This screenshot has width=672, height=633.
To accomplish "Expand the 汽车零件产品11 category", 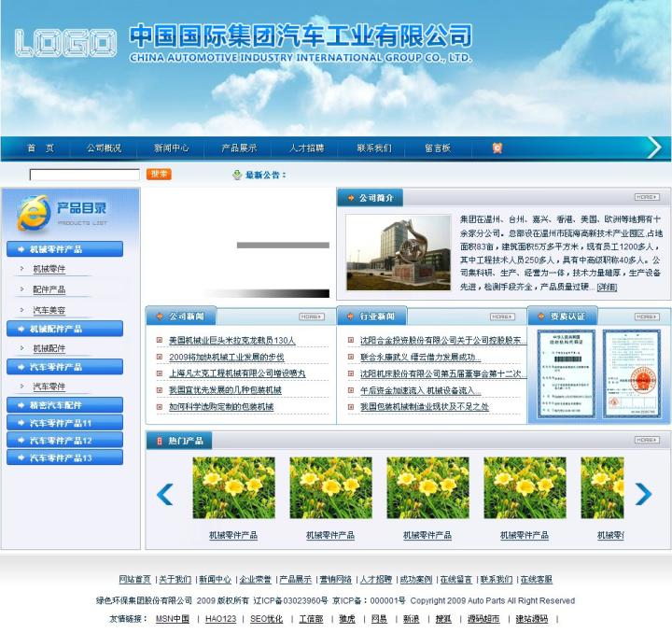I will (64, 423).
